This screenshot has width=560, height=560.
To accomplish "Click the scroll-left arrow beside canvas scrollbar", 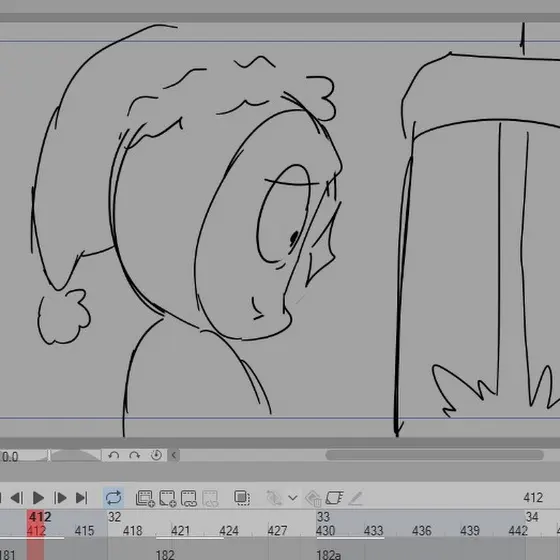I will (174, 455).
